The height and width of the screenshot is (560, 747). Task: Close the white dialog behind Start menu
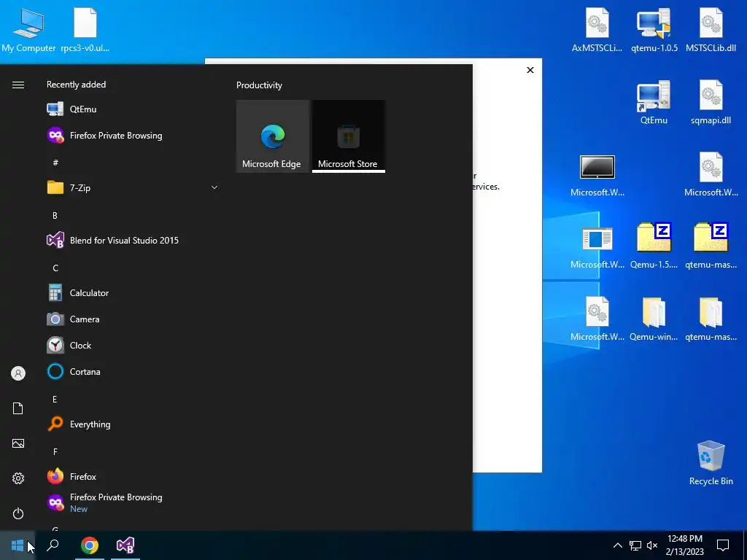pos(530,70)
